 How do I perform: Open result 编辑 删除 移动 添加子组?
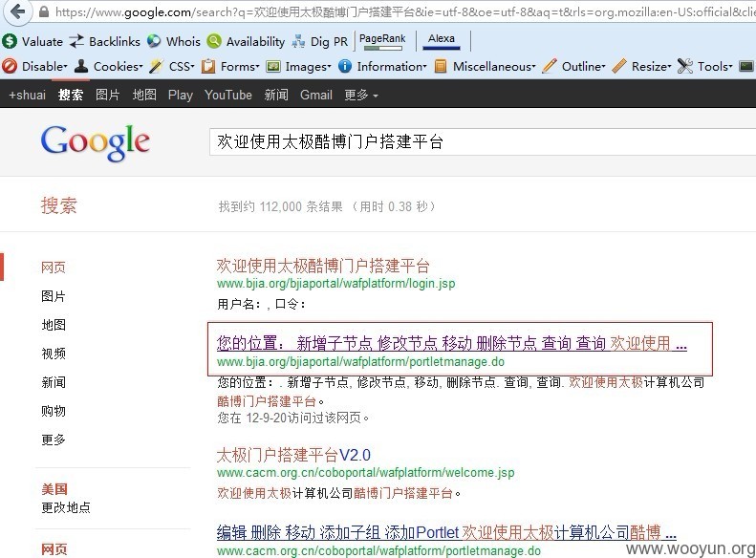click(x=446, y=532)
